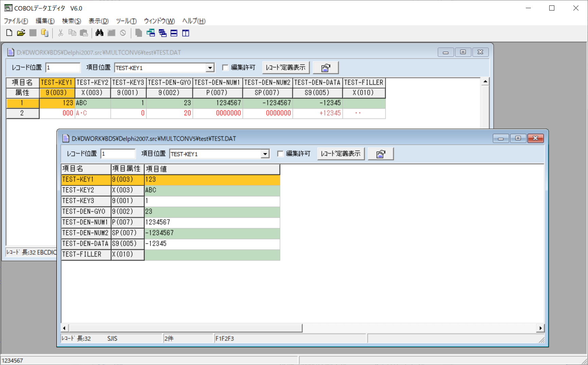Image resolution: width=588 pixels, height=365 pixels.
Task: Open the ツール(T) menu
Action: (x=126, y=21)
